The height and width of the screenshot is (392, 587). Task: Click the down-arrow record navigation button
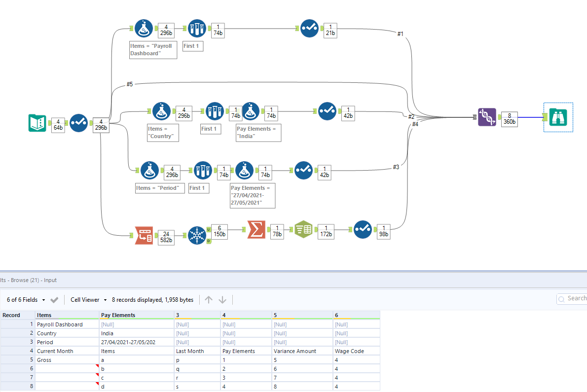point(222,299)
